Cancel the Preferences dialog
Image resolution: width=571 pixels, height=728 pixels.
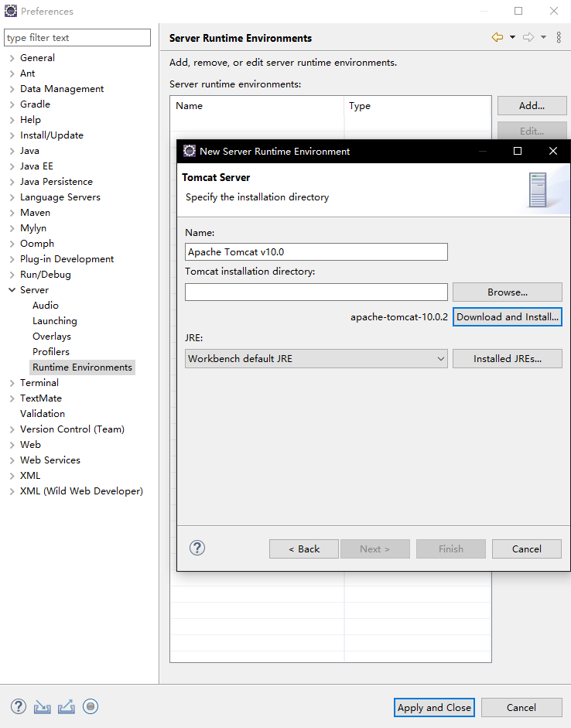point(521,708)
